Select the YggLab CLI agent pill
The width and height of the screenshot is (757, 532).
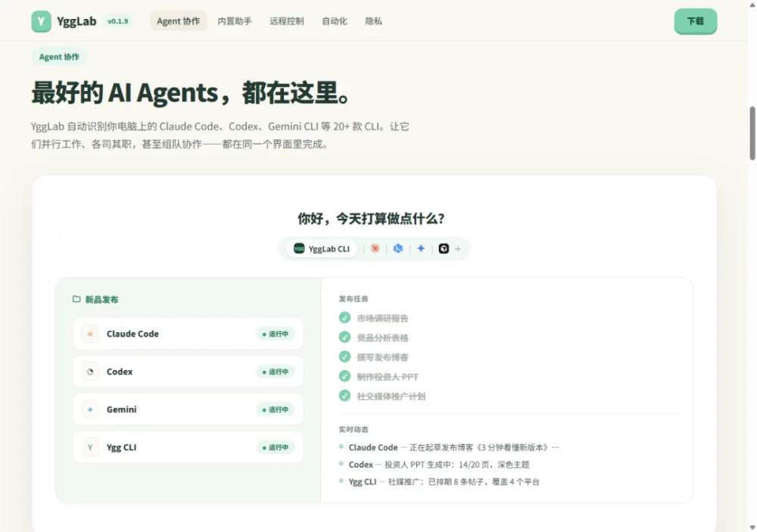pos(322,249)
